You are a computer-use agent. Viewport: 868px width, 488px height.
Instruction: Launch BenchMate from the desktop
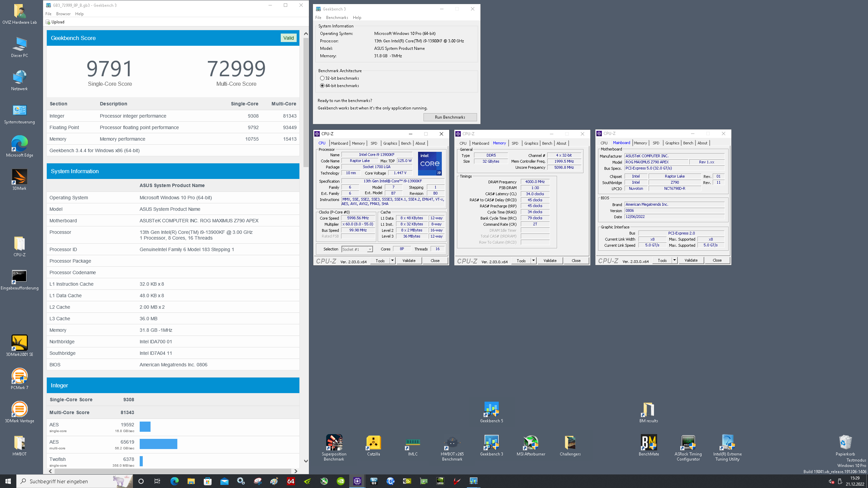pyautogui.click(x=649, y=446)
